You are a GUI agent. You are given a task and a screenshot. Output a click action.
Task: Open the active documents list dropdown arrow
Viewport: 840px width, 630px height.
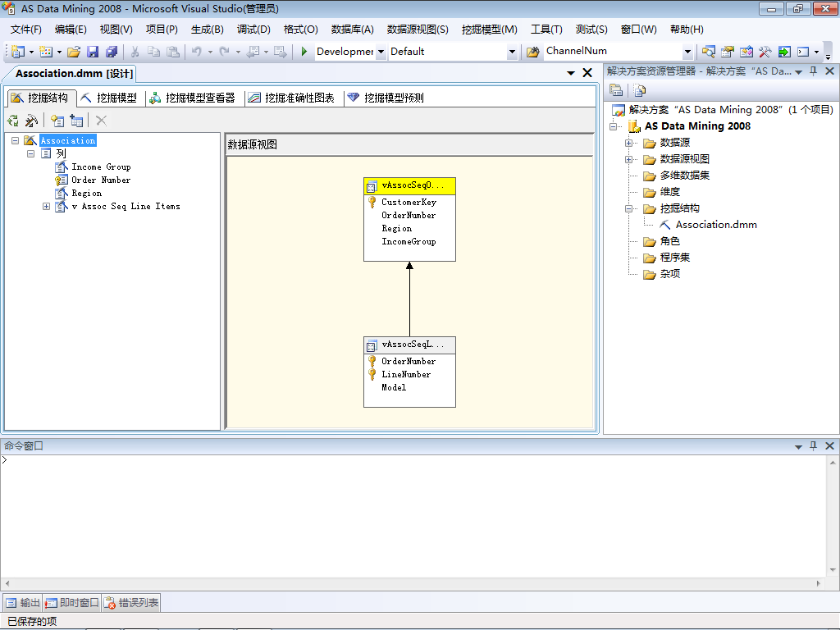tap(571, 73)
